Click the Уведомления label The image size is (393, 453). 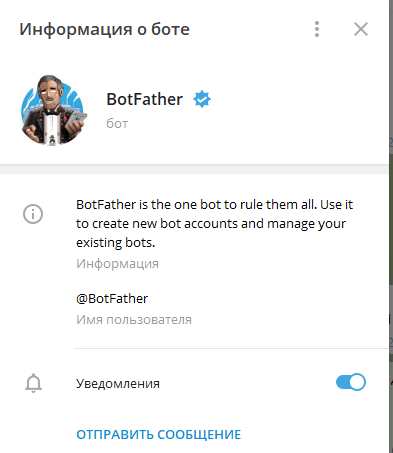tap(118, 383)
